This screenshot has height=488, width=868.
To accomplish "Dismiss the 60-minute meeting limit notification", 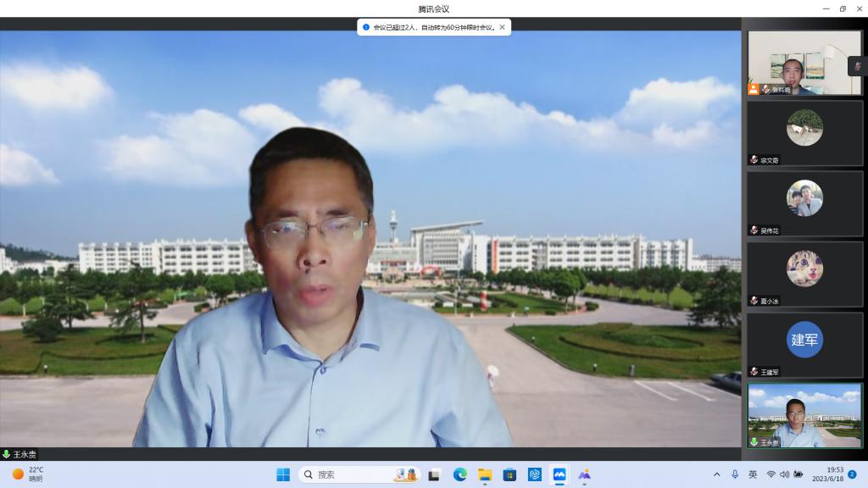I will click(x=502, y=27).
